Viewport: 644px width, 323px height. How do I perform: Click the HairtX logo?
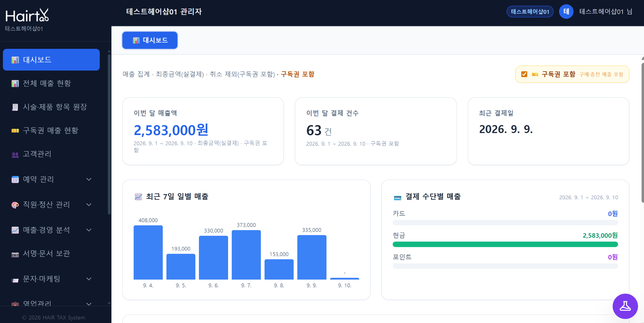point(27,15)
